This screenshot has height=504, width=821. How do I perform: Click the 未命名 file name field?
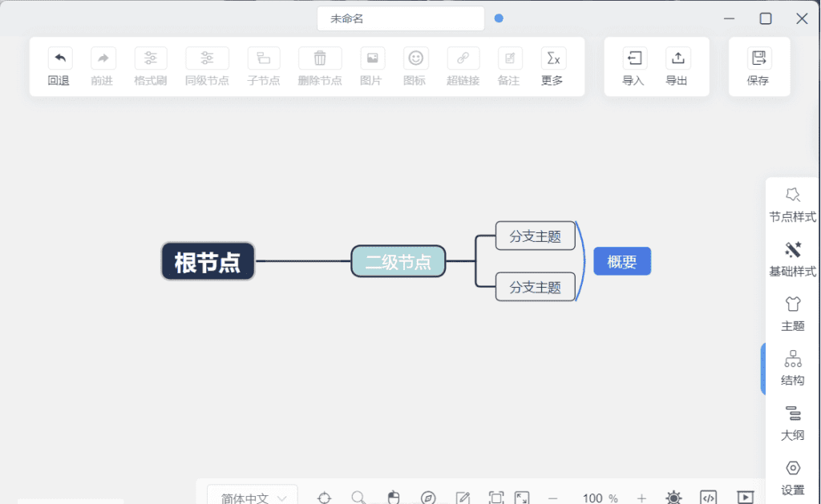click(x=401, y=19)
